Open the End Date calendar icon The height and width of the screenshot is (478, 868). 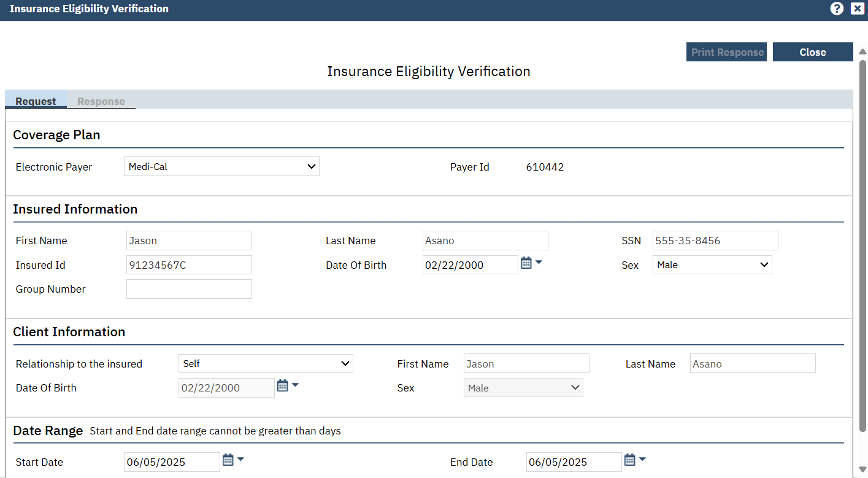click(630, 460)
